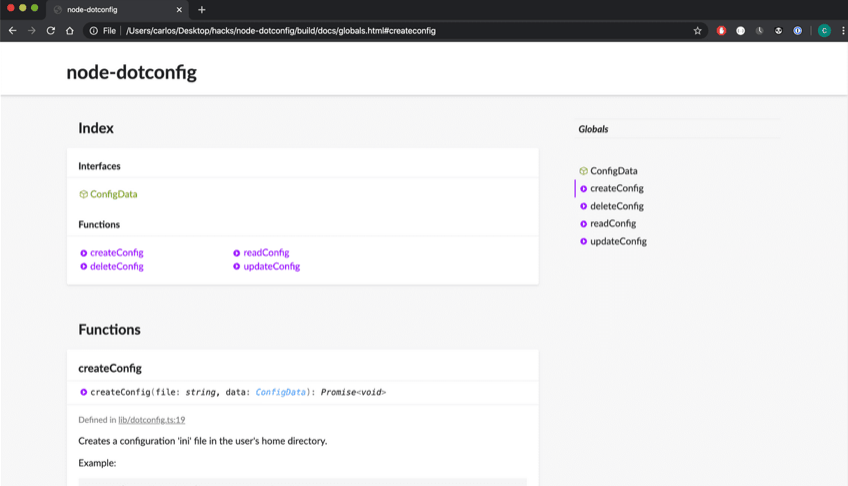Select deleteConfig in the Globals sidebar

[x=616, y=206]
